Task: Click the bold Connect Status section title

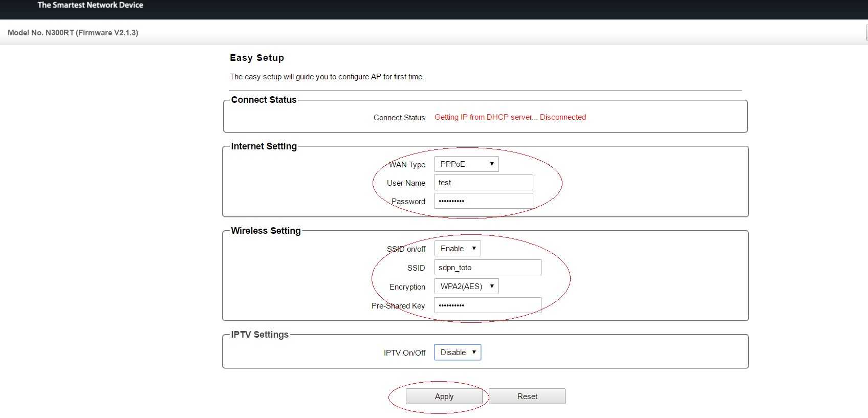Action: [264, 100]
